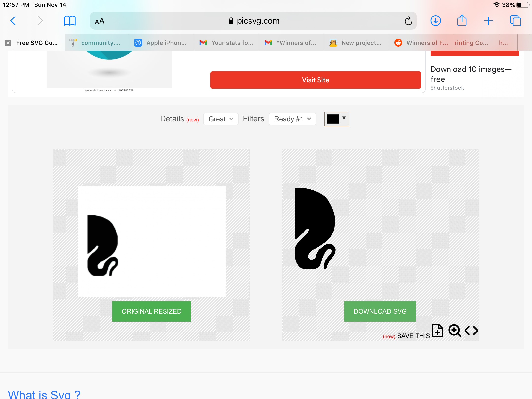Image resolution: width=532 pixels, height=399 pixels.
Task: Open the Details Great dropdown
Action: point(221,119)
